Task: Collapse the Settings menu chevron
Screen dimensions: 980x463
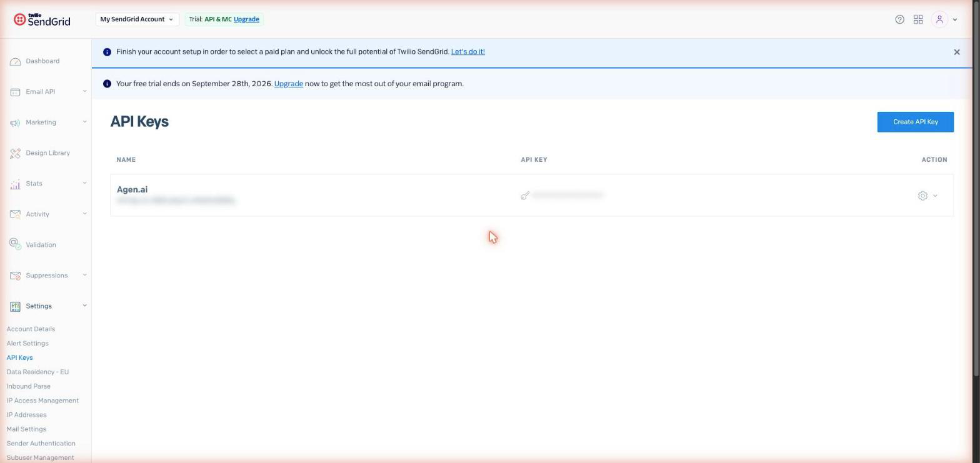Action: [84, 306]
